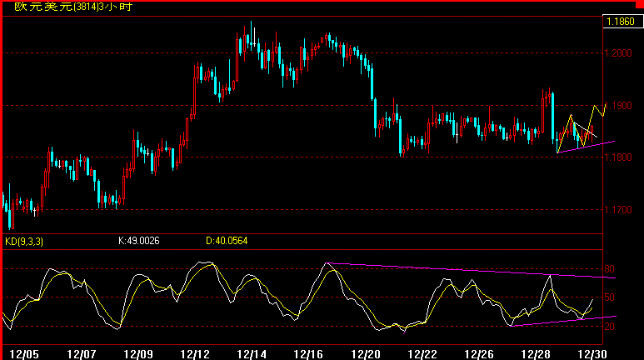Select the 12/07 date label
The width and height of the screenshot is (644, 360).
coord(82,354)
